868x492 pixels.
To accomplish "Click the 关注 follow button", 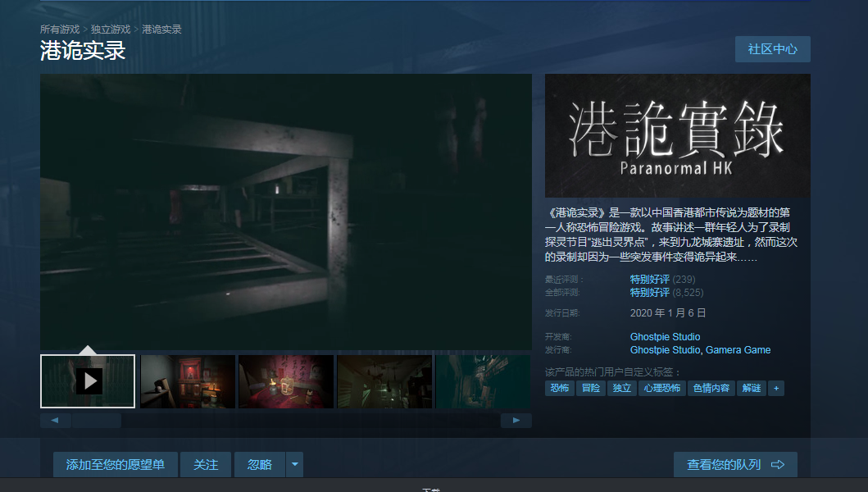I will point(206,464).
